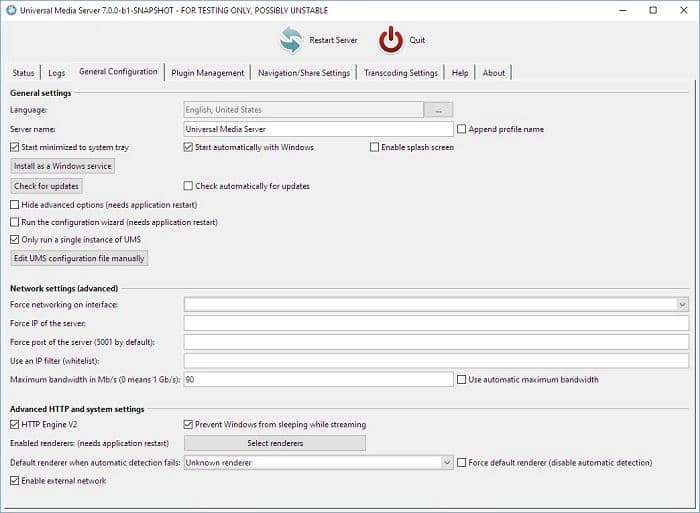
Task: Expand Force networking on interface dropdown
Action: pyautogui.click(x=682, y=304)
